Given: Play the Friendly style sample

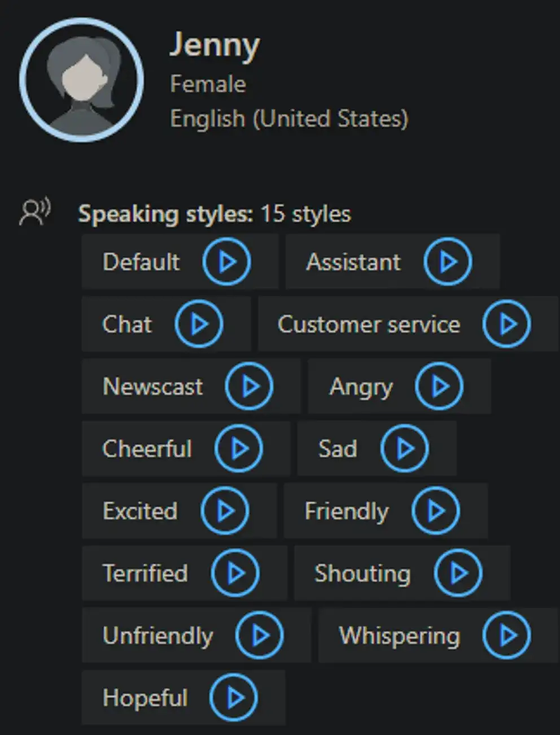Looking at the screenshot, I should click(x=435, y=511).
